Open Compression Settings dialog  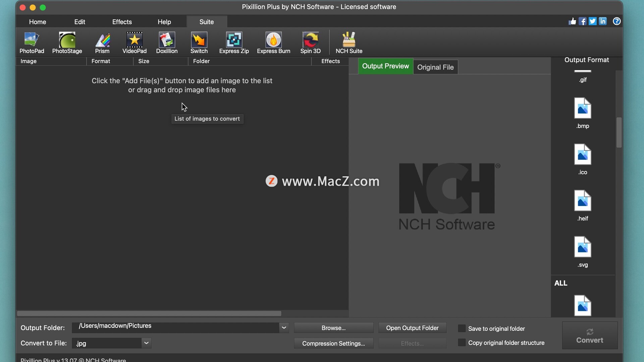[x=333, y=343]
